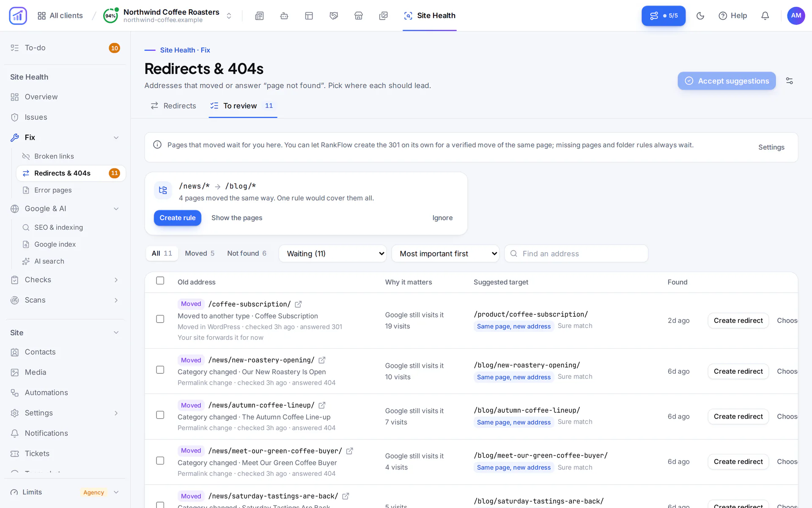Click the blue 5/5 status button
812x508 pixels.
pos(663,16)
